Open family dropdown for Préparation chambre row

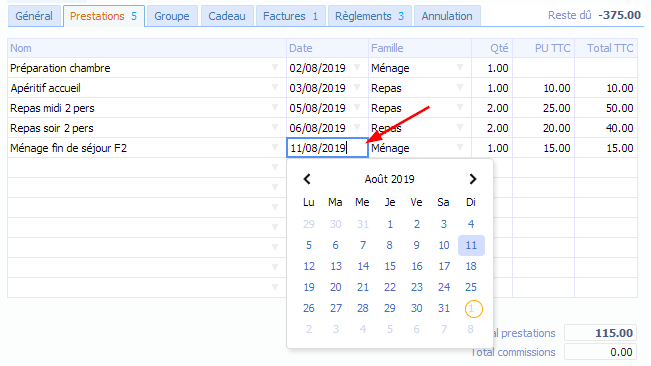tap(460, 68)
